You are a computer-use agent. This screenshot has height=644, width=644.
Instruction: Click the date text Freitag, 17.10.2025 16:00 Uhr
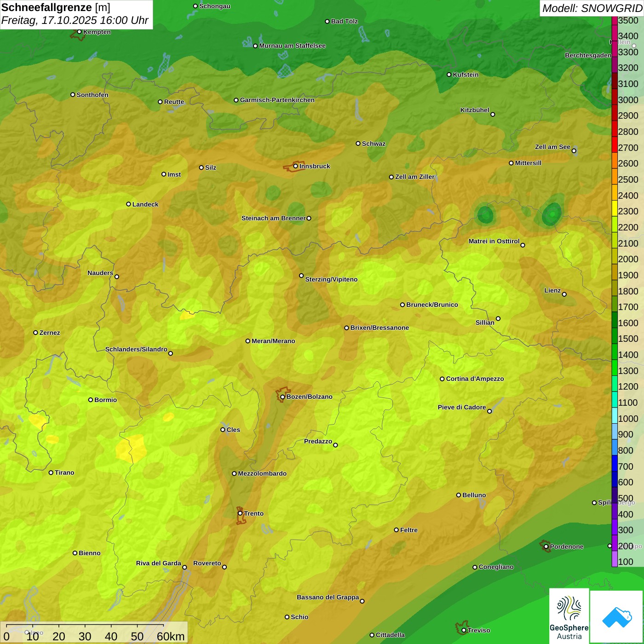75,20
